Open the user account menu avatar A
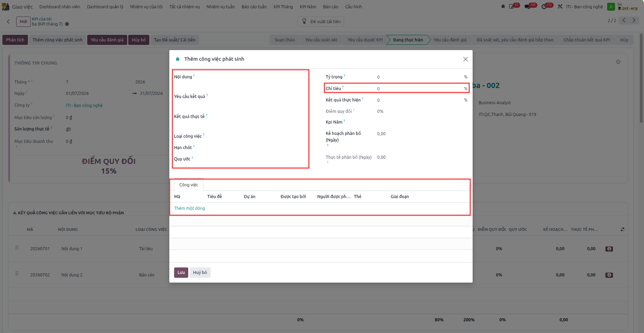Screen dimensions: 644x333 coord(611,7)
